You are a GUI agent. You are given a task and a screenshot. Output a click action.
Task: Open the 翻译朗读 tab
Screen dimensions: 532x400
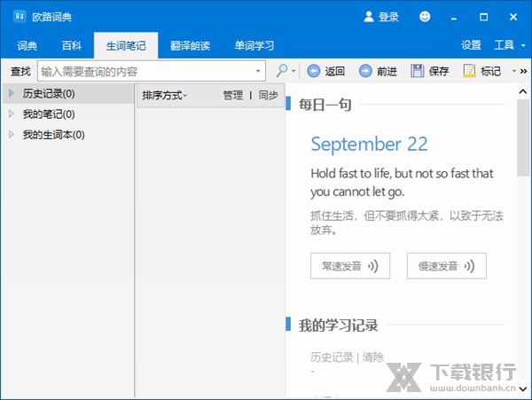[190, 45]
